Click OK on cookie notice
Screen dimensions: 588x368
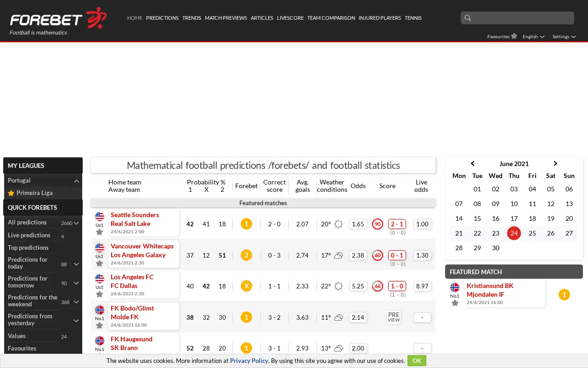pyautogui.click(x=417, y=361)
